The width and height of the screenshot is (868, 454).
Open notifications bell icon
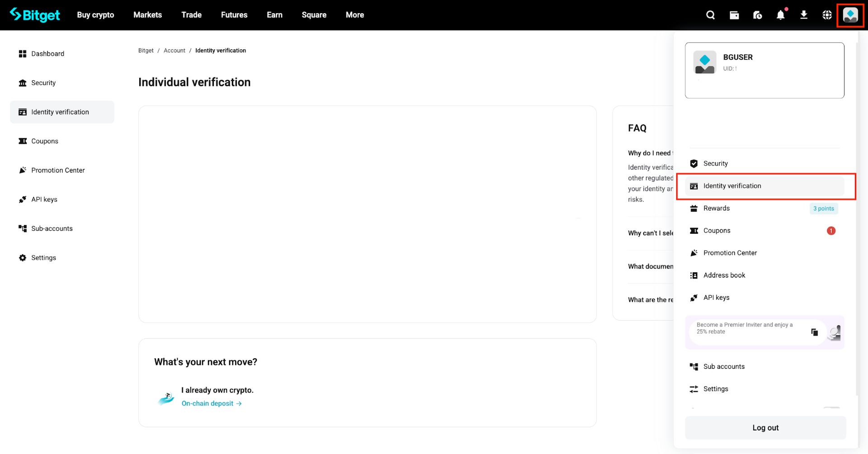(x=781, y=15)
